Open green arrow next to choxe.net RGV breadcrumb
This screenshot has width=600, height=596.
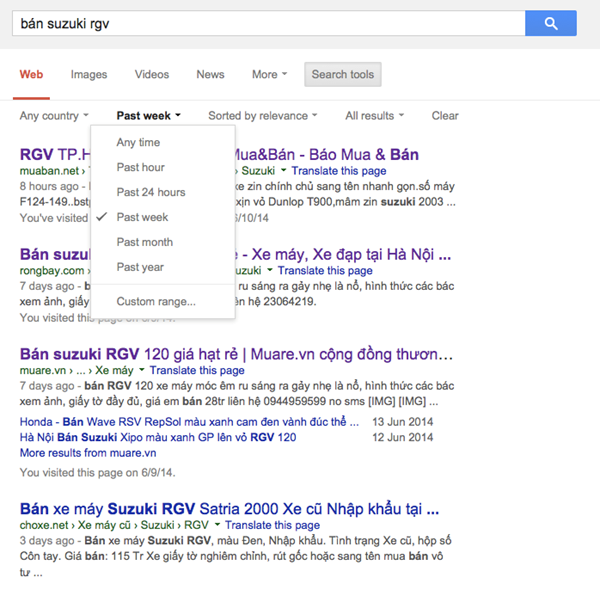tap(217, 525)
